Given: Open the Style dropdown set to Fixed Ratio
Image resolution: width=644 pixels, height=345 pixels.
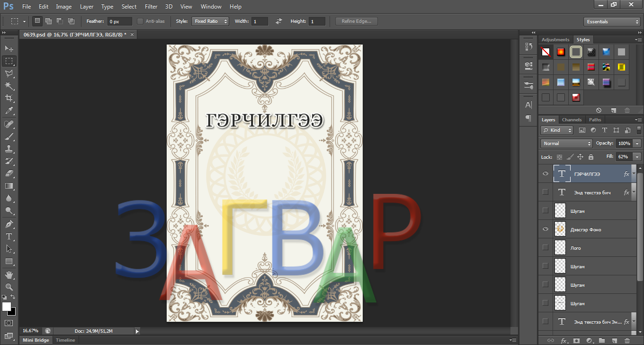Looking at the screenshot, I should click(210, 21).
